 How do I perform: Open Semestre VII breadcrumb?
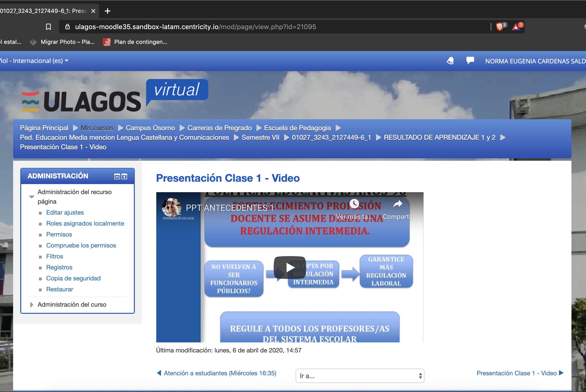260,138
